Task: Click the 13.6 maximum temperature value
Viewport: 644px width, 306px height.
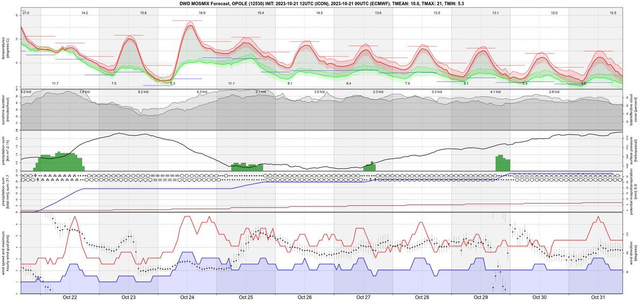Action: [378, 12]
